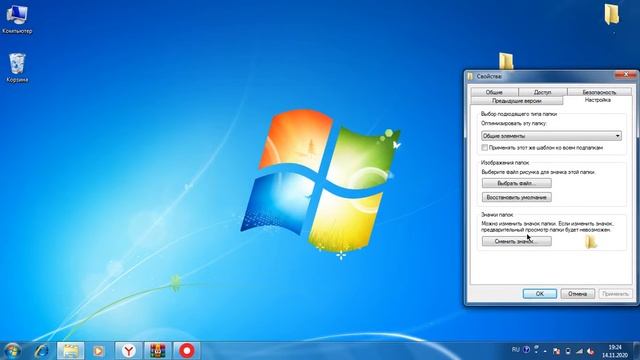Switch to the Безопасность tab
This screenshot has height=360, width=640.
[599, 92]
